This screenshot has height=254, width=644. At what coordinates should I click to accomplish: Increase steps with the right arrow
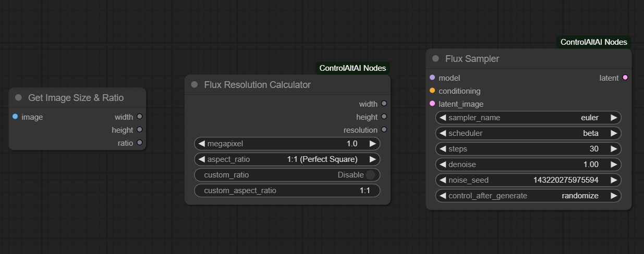click(x=614, y=149)
